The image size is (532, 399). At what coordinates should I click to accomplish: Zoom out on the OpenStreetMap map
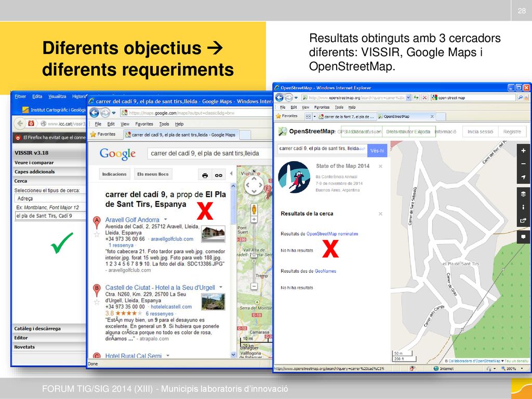[x=524, y=164]
